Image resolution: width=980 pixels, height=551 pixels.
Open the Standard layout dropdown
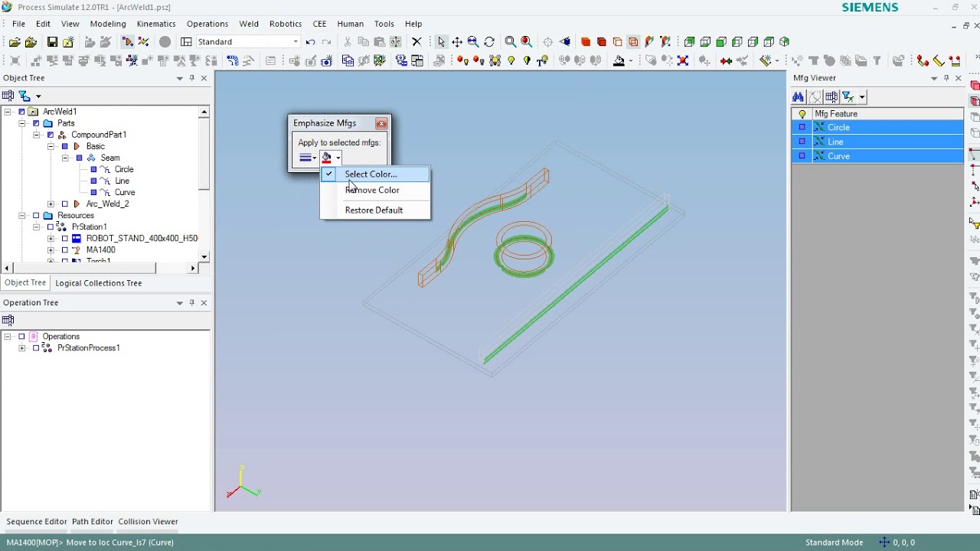[x=296, y=42]
